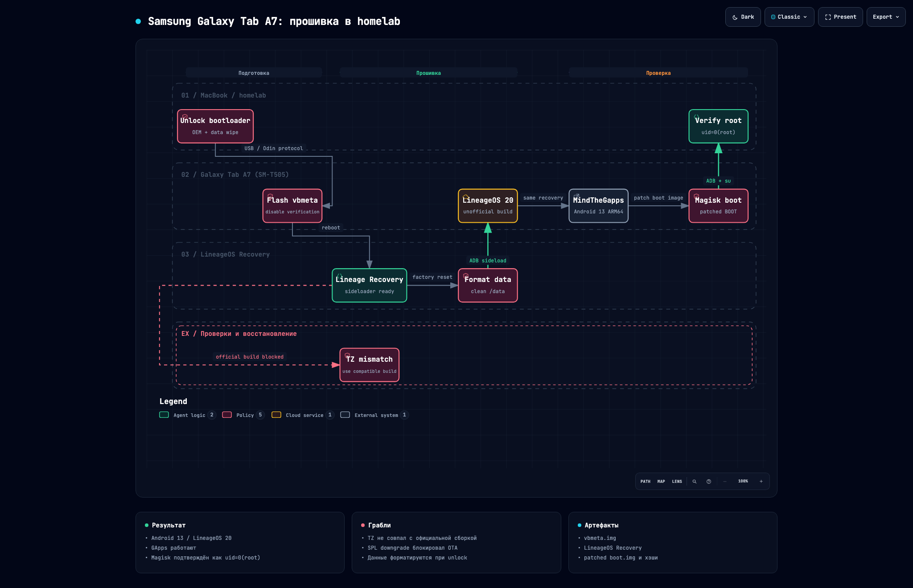
Task: Select the MindTheGapps node
Action: tap(598, 206)
